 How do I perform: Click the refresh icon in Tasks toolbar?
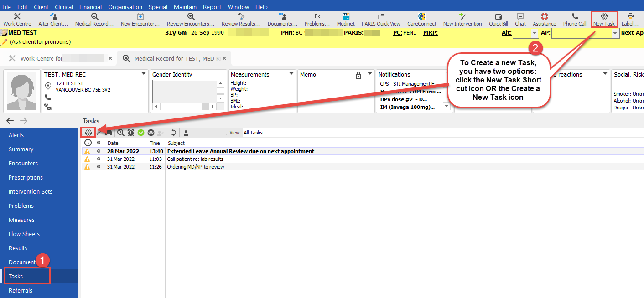tap(173, 133)
